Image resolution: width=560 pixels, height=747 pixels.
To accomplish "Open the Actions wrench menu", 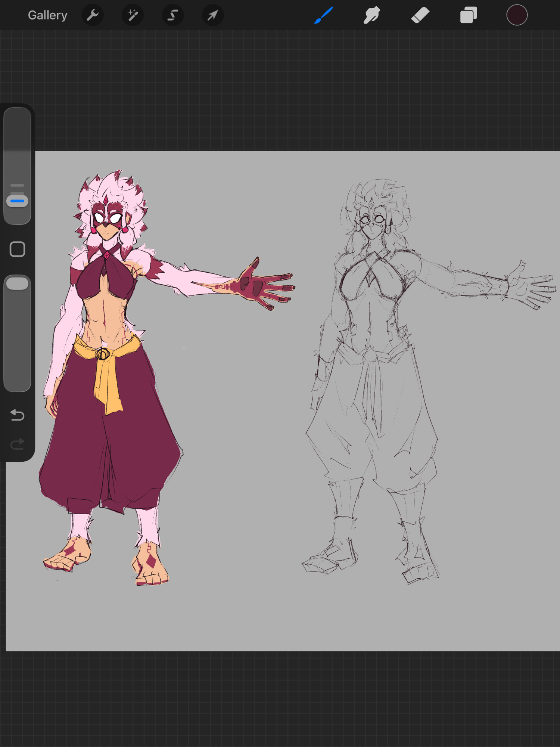I will pyautogui.click(x=93, y=15).
